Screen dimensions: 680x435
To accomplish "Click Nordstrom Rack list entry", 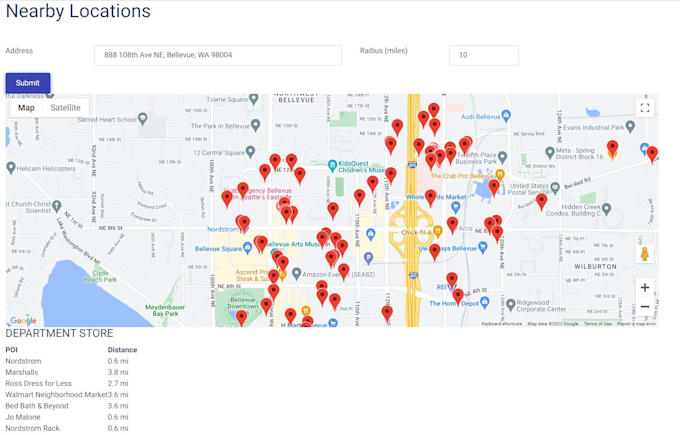I will pyautogui.click(x=33, y=428).
